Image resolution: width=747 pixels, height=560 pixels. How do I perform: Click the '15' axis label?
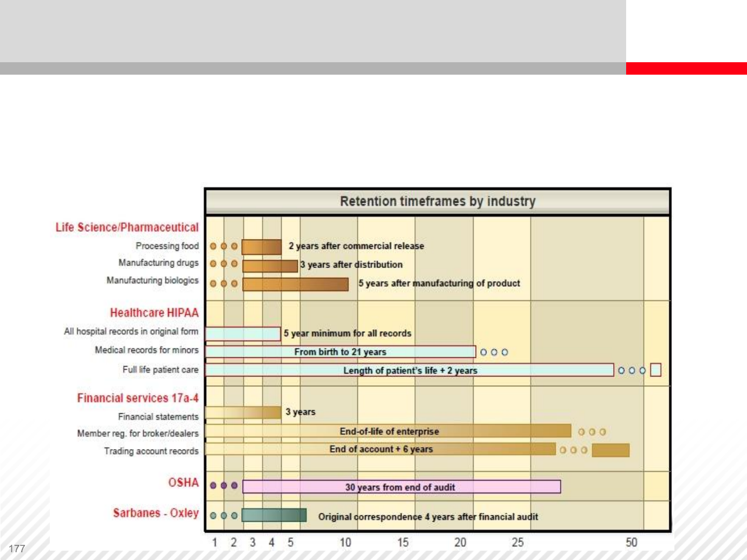click(403, 542)
